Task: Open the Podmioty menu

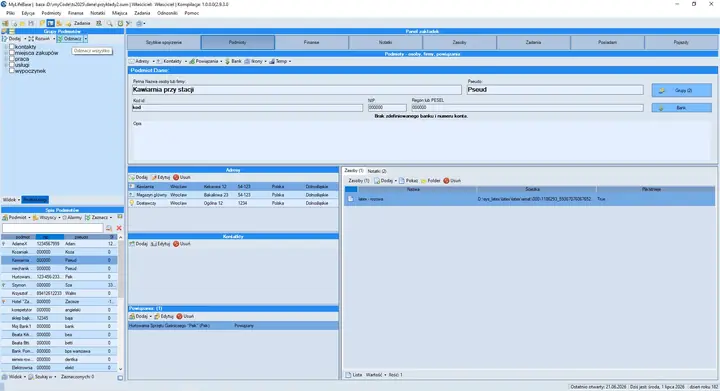Action: click(51, 13)
